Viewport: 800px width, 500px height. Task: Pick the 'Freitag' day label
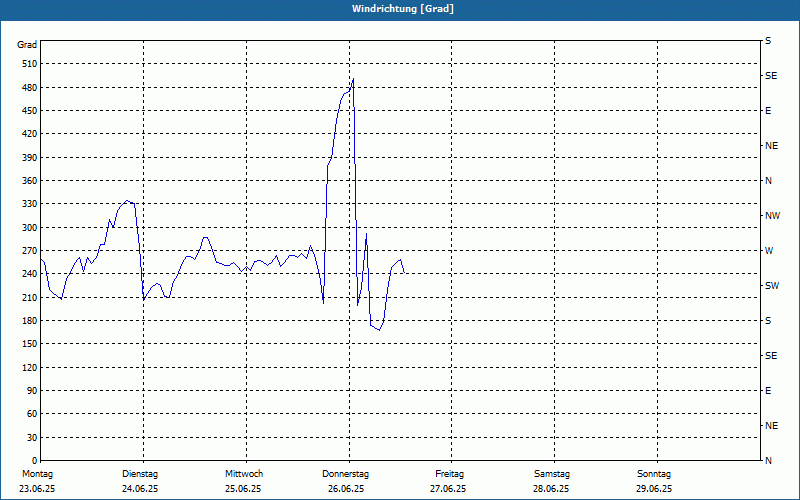tap(449, 474)
